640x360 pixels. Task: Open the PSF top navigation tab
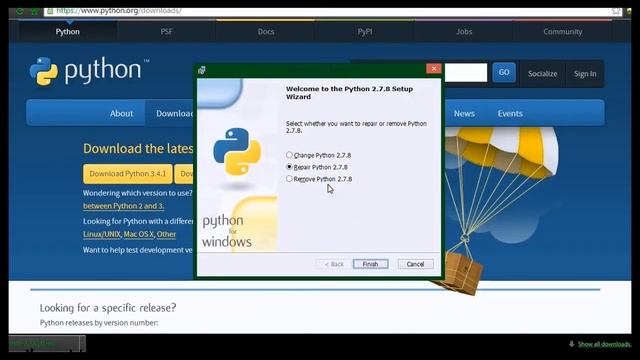tap(167, 31)
